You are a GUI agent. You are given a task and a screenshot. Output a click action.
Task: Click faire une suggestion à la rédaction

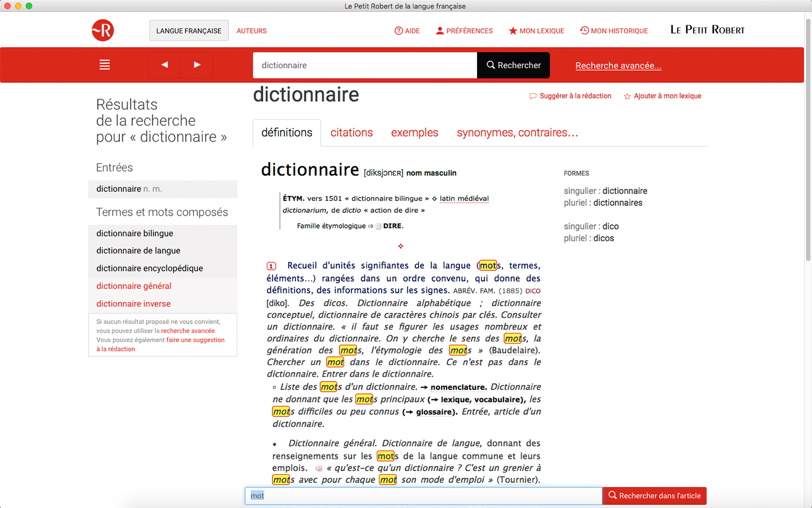160,344
